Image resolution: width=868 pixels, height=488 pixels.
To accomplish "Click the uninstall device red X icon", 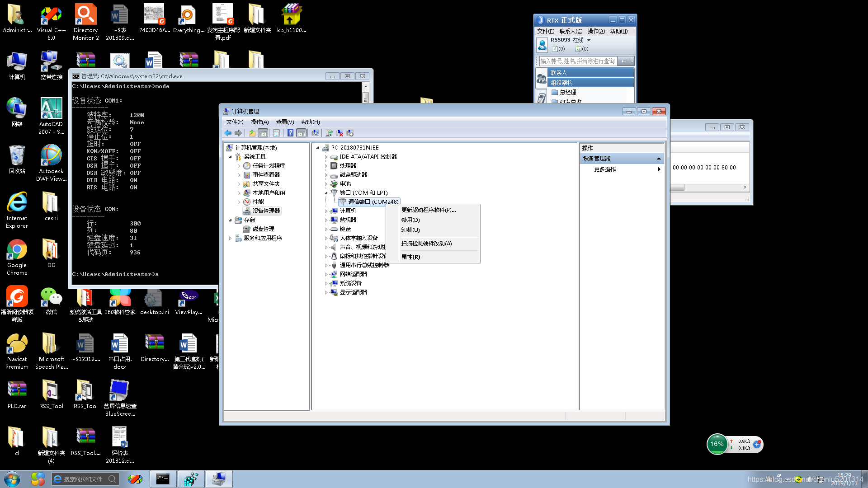I will point(340,133).
